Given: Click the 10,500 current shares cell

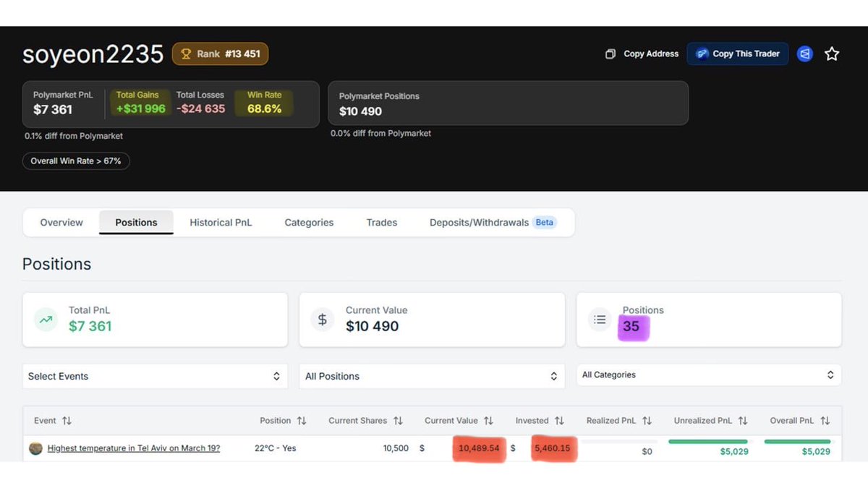Looking at the screenshot, I should pos(396,448).
